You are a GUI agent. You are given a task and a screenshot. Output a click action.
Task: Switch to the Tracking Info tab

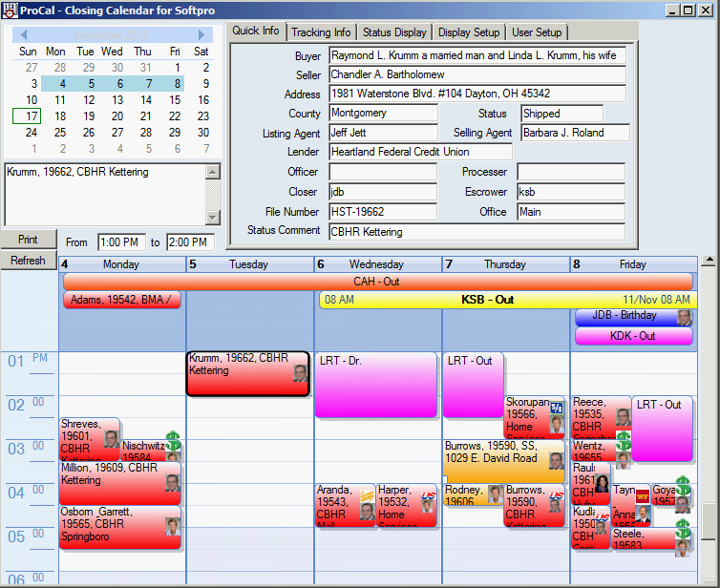[x=321, y=32]
